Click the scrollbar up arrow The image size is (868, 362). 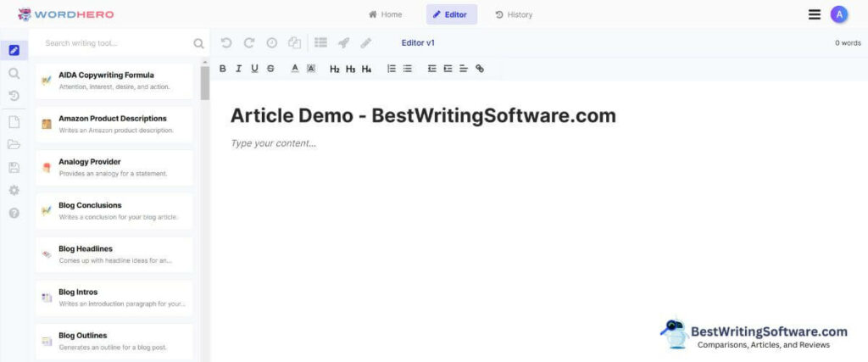click(x=205, y=62)
